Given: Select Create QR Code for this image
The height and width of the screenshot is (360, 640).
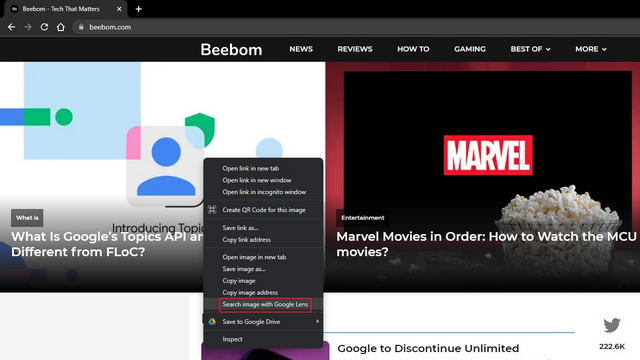Looking at the screenshot, I should point(263,210).
